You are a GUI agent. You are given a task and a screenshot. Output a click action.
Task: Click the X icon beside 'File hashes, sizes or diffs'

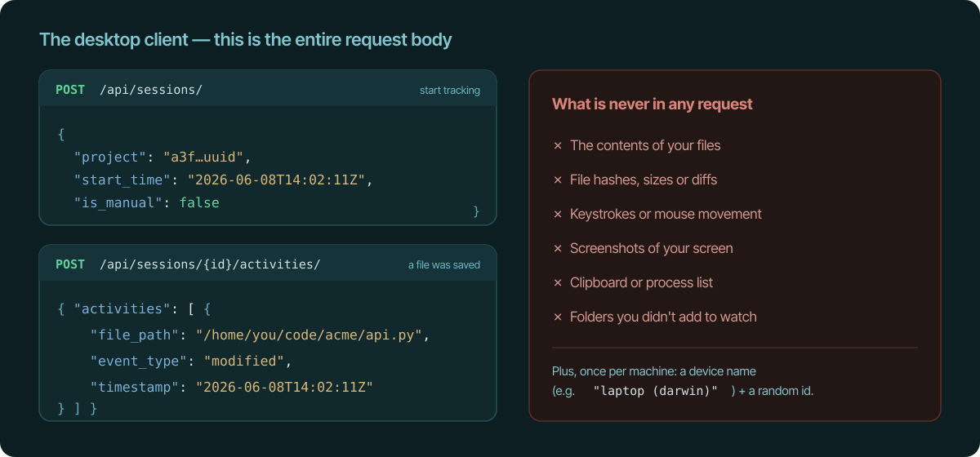click(x=558, y=180)
